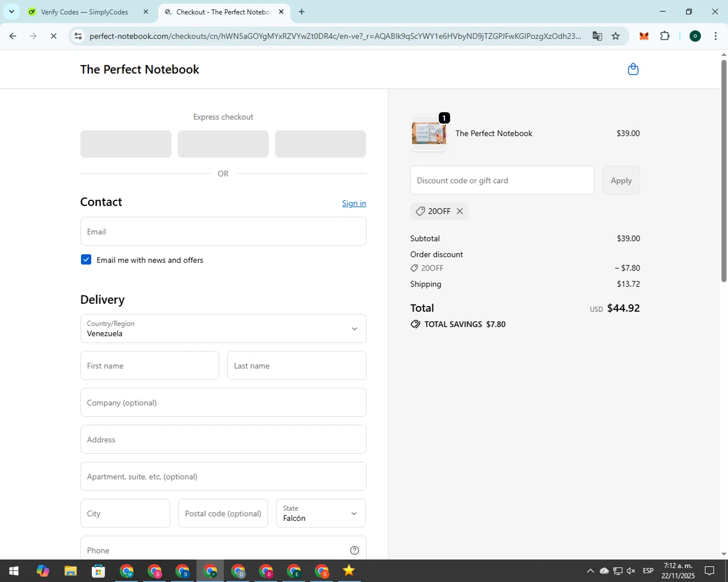
Task: Click the first express checkout button
Action: click(126, 144)
